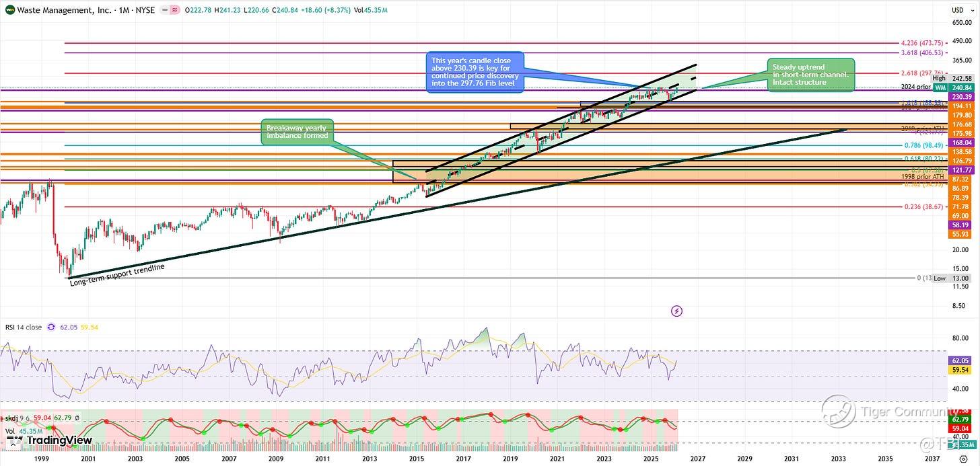Click the 3.618 (406.53) Fib label

tap(922, 52)
